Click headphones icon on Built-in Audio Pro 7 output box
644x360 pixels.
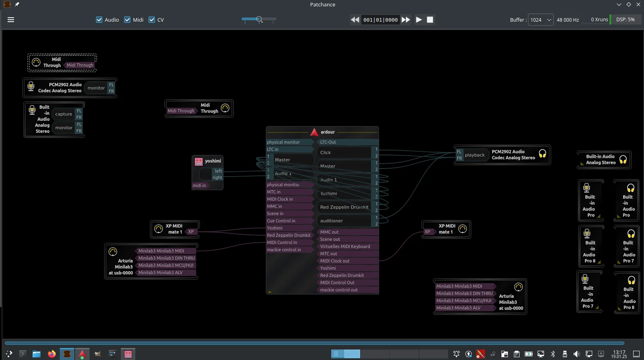click(x=631, y=234)
